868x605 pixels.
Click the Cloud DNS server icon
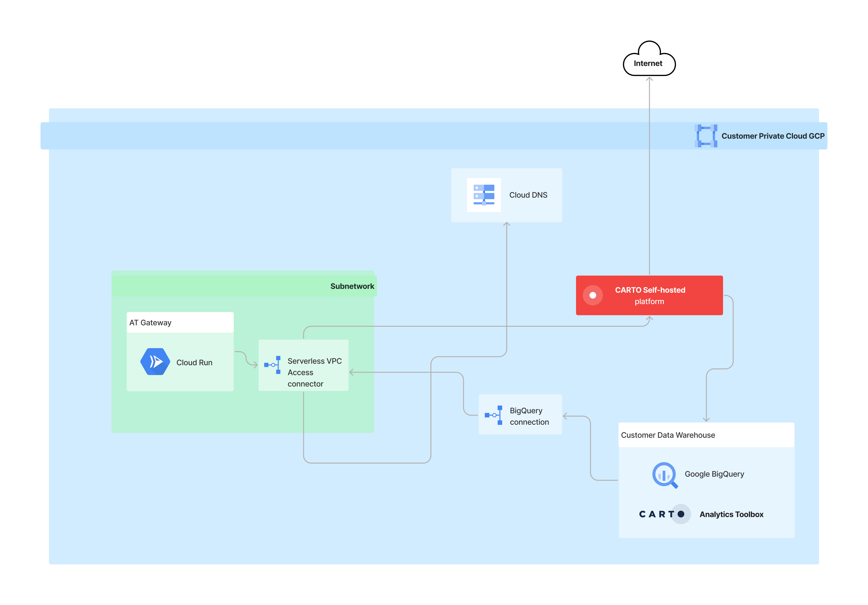tap(484, 195)
